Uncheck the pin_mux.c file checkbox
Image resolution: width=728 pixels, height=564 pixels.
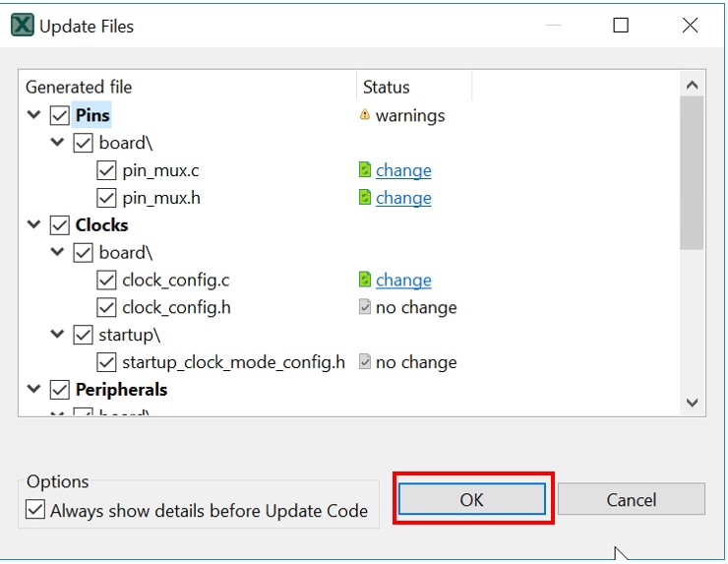click(x=107, y=170)
